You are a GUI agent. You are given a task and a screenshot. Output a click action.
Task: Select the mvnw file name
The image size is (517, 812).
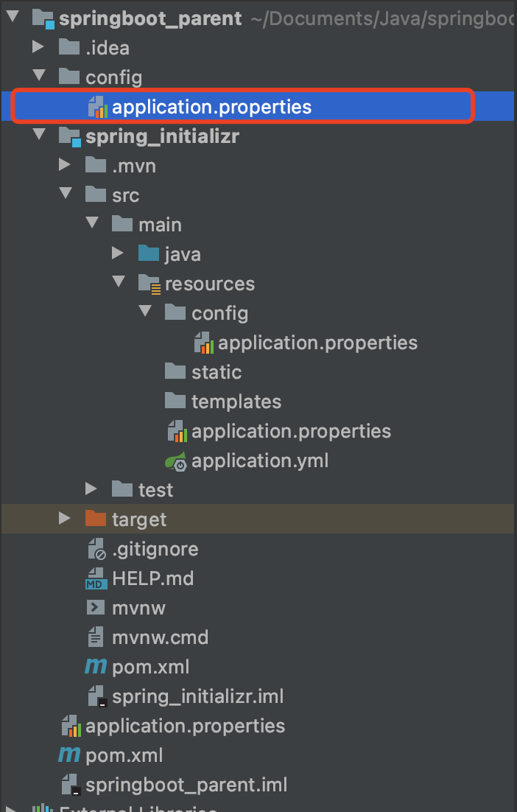138,608
